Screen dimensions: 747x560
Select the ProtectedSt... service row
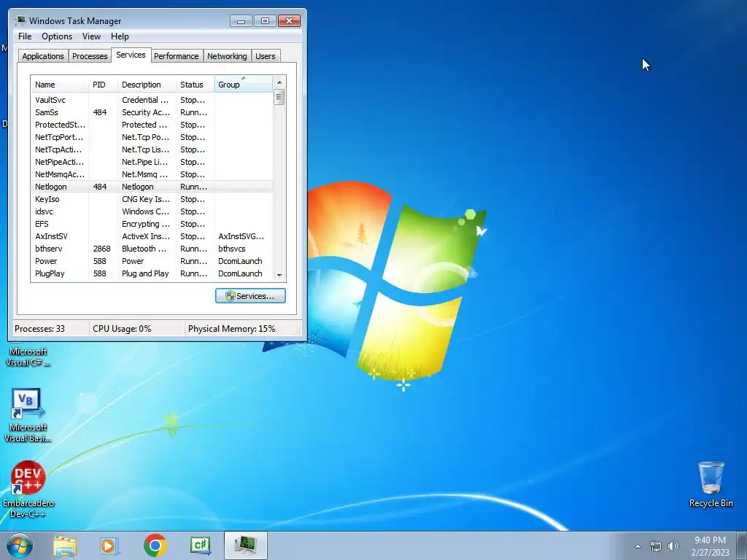pyautogui.click(x=152, y=125)
